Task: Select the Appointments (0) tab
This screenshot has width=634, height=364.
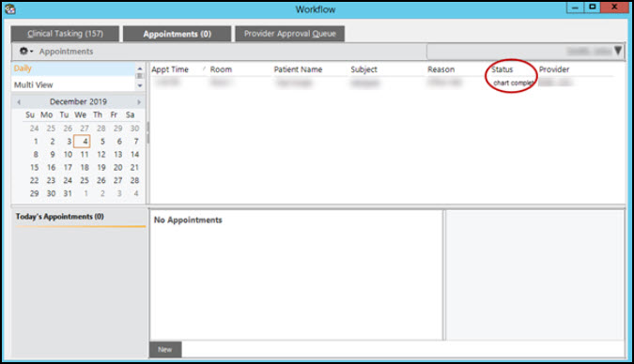Action: (x=178, y=34)
